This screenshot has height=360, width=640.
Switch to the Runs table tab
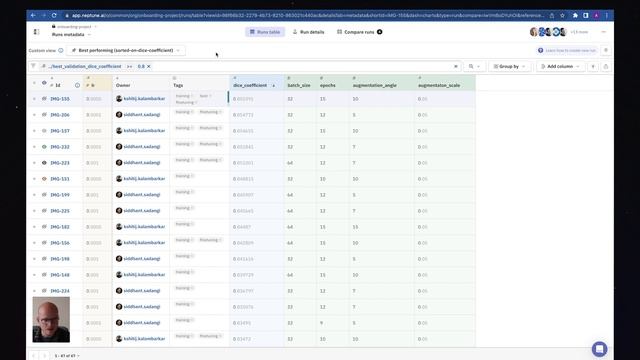(x=265, y=32)
